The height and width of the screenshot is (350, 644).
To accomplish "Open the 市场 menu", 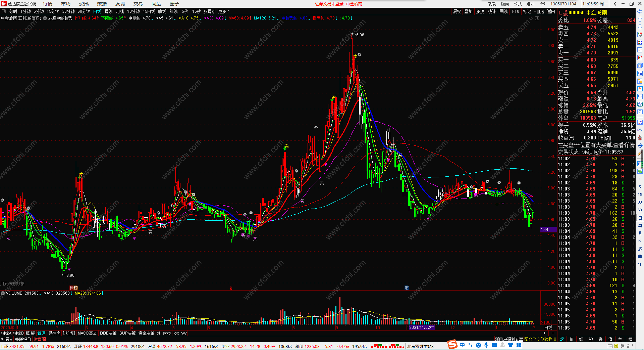I will click(66, 4).
